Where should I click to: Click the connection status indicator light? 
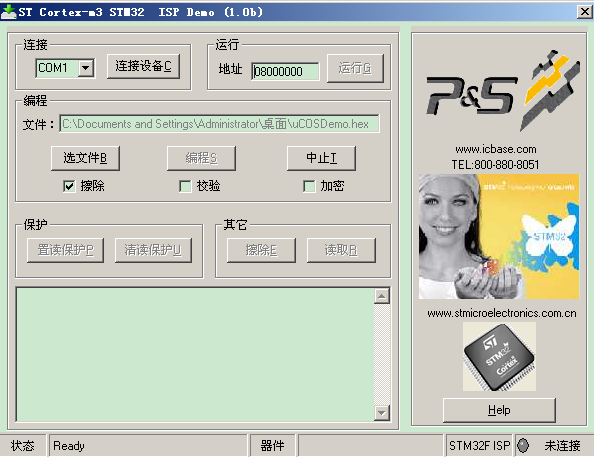click(x=523, y=446)
